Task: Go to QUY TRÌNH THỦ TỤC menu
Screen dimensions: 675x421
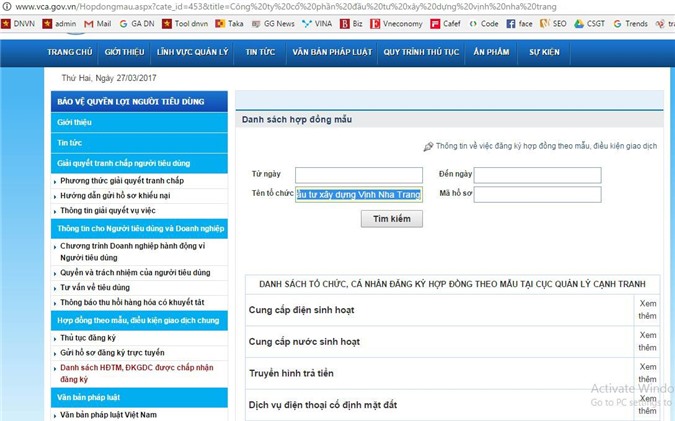Action: coord(420,51)
